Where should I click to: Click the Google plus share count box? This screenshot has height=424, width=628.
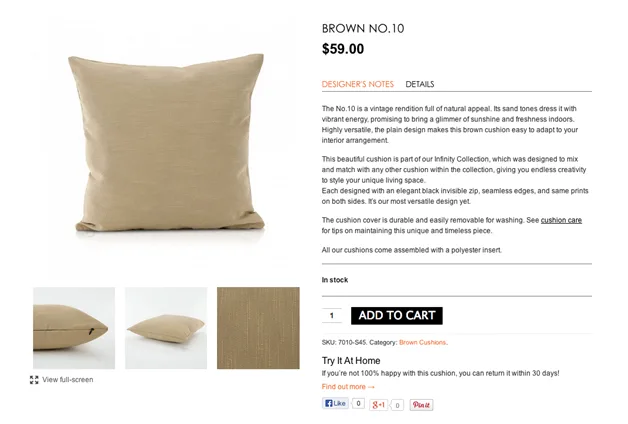click(397, 405)
